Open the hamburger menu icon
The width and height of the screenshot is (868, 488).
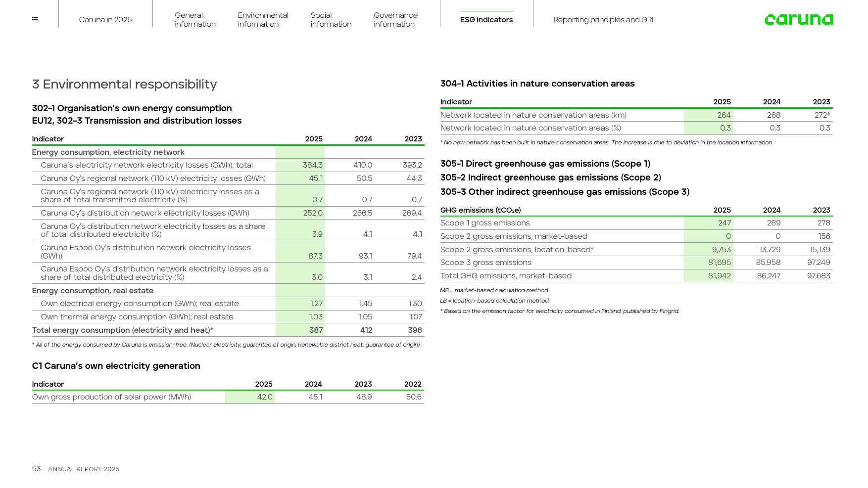(x=35, y=20)
